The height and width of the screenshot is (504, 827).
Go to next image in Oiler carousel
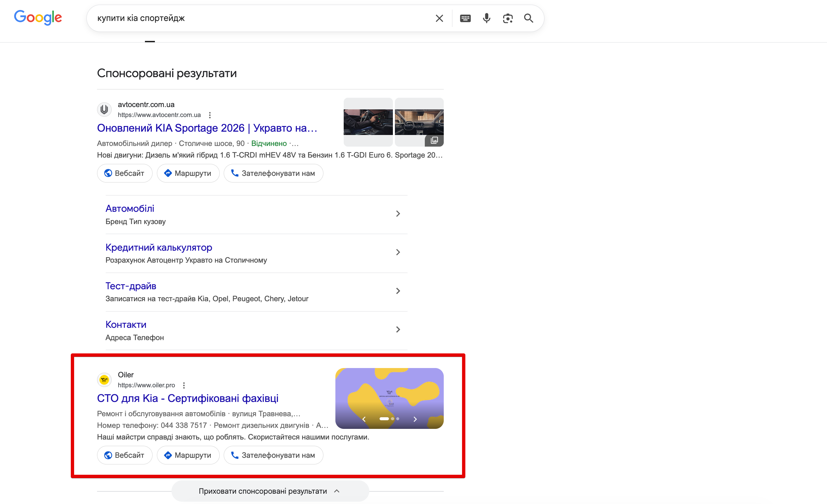point(415,419)
